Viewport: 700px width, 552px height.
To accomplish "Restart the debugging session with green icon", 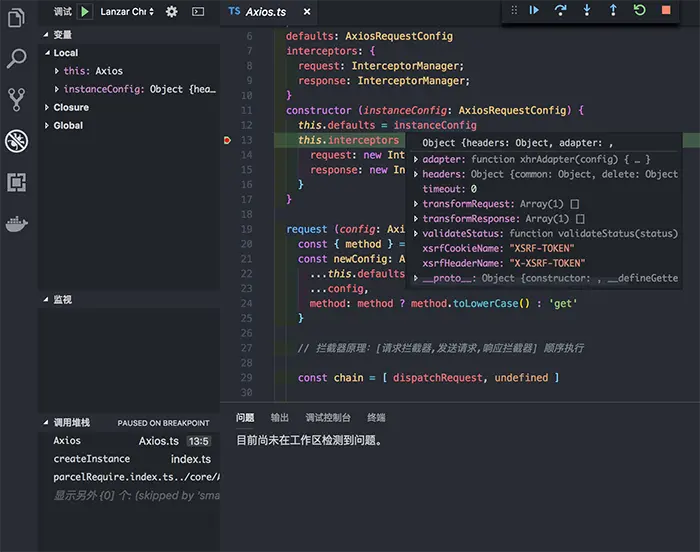I will point(640,10).
